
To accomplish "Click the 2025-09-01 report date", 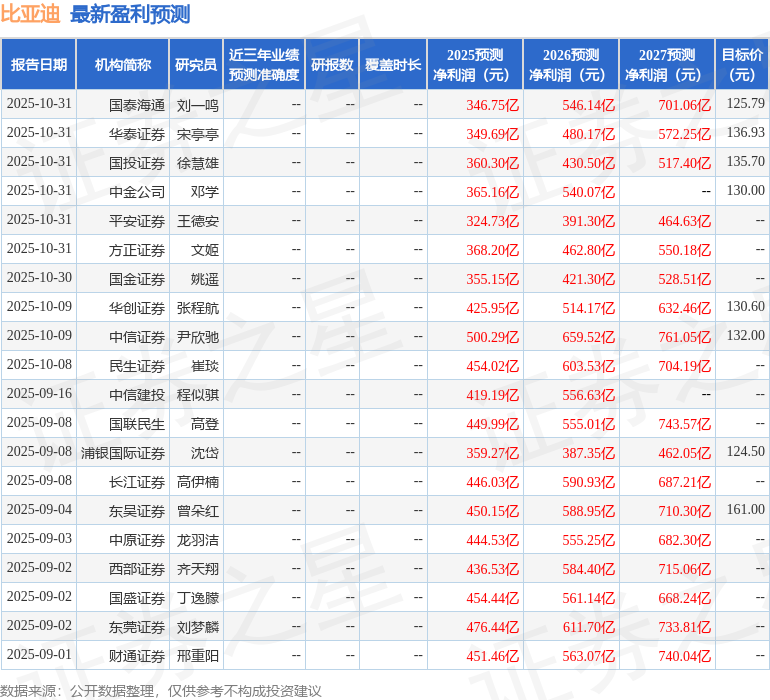I will [x=39, y=654].
